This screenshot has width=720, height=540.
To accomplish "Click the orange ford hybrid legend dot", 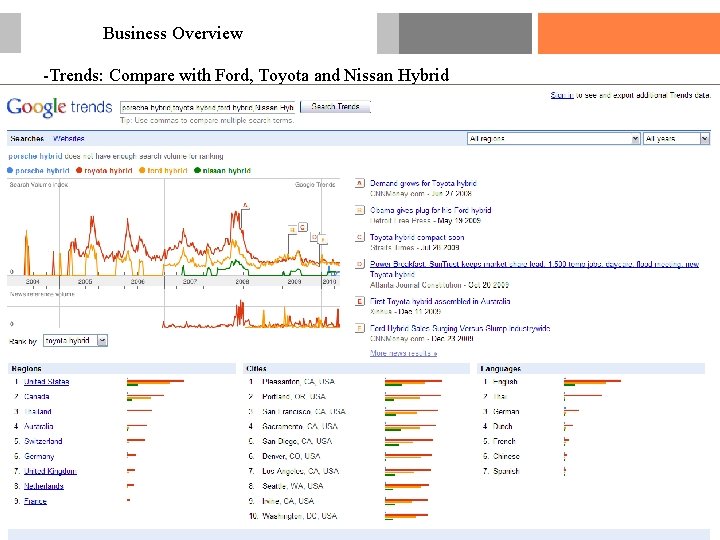I will tap(142, 170).
